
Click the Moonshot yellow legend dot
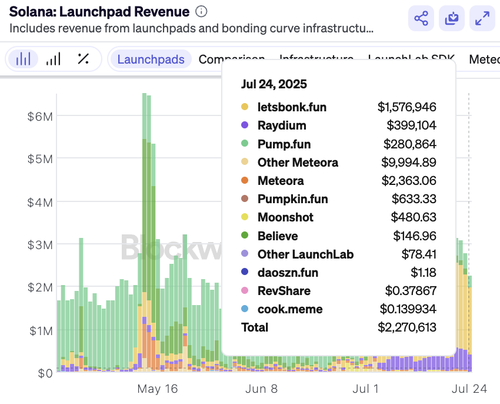click(245, 217)
